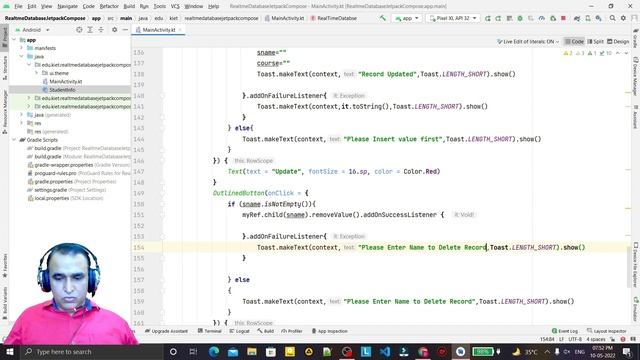Open the Build tool window

(x=265, y=331)
